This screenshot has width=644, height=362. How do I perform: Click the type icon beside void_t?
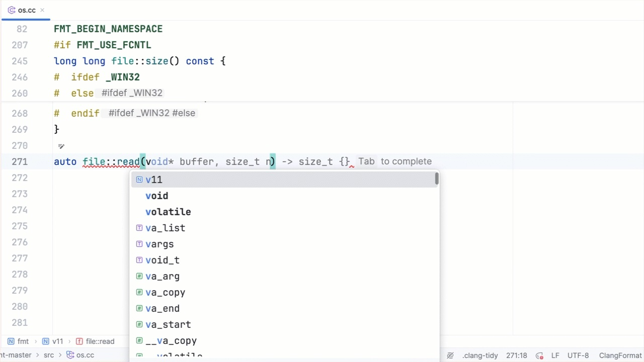(139, 260)
